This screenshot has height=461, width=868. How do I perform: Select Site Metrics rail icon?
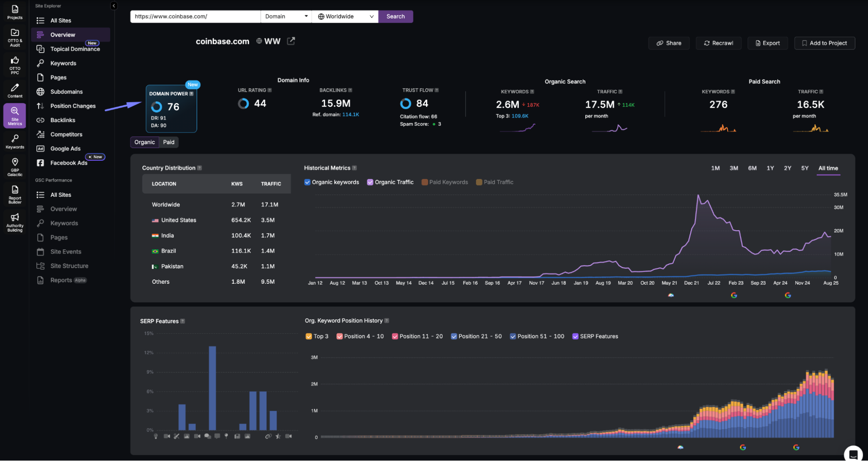15,116
